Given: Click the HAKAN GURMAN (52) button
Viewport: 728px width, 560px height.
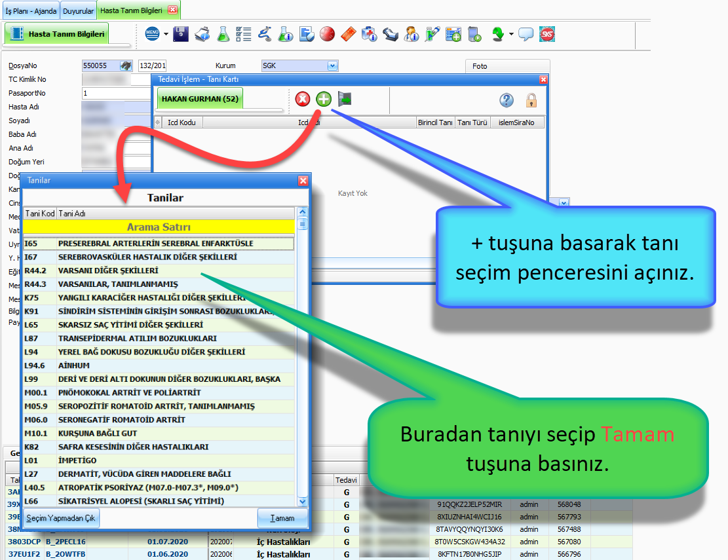Looking at the screenshot, I should [x=200, y=99].
